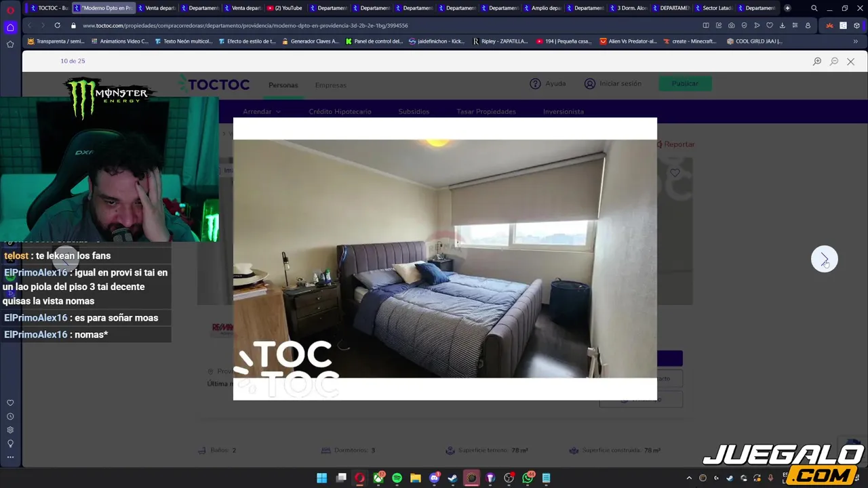Open Crédito Hipotecario menu item
868x488 pixels.
click(340, 111)
